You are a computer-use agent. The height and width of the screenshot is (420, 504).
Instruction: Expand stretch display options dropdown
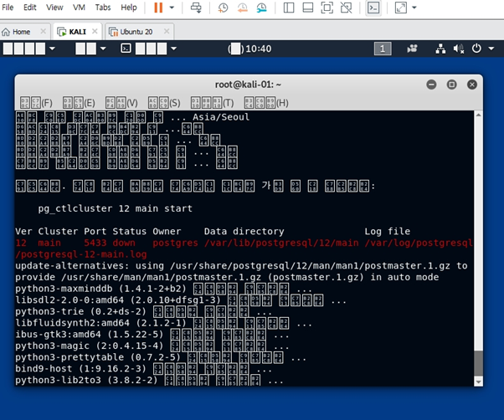(414, 8)
